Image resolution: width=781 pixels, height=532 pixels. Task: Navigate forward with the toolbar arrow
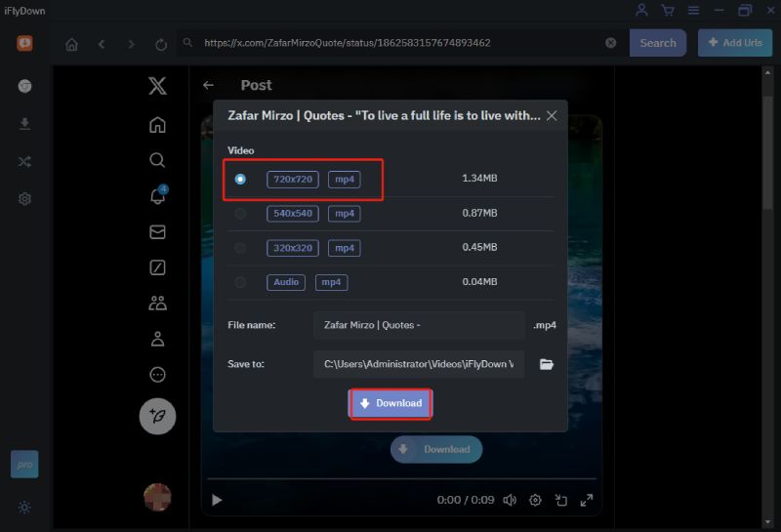click(x=131, y=44)
